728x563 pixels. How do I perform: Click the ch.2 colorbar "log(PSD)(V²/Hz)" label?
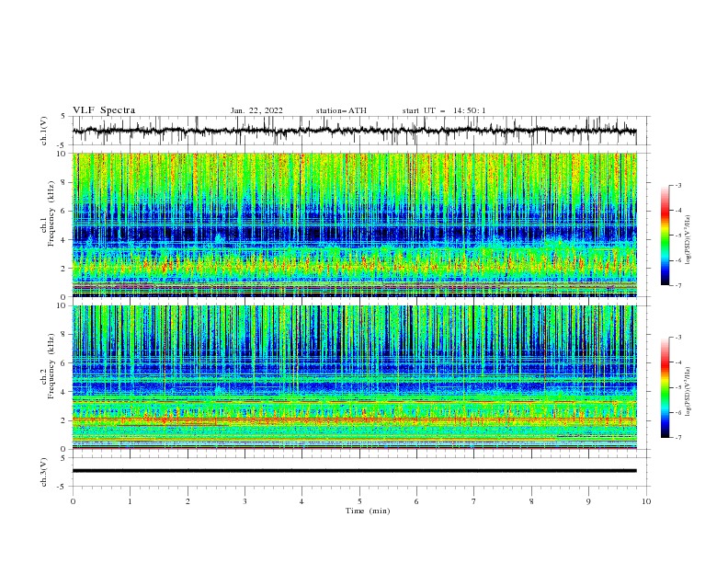688,392
